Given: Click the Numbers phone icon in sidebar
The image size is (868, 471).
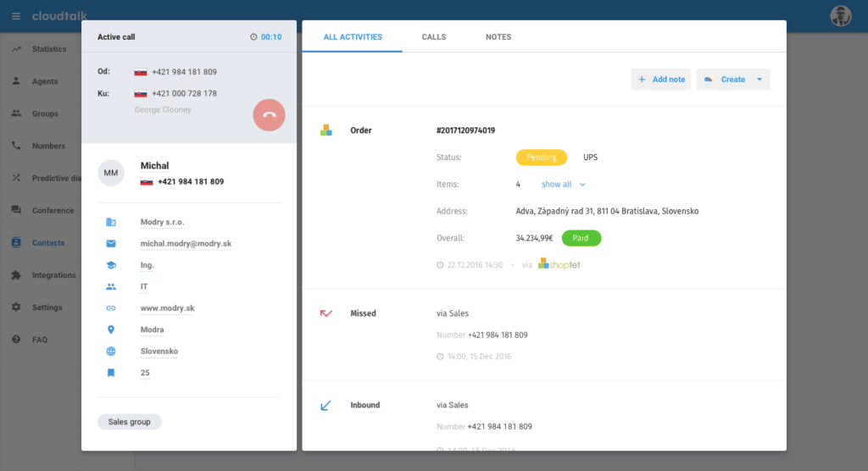Looking at the screenshot, I should [16, 146].
